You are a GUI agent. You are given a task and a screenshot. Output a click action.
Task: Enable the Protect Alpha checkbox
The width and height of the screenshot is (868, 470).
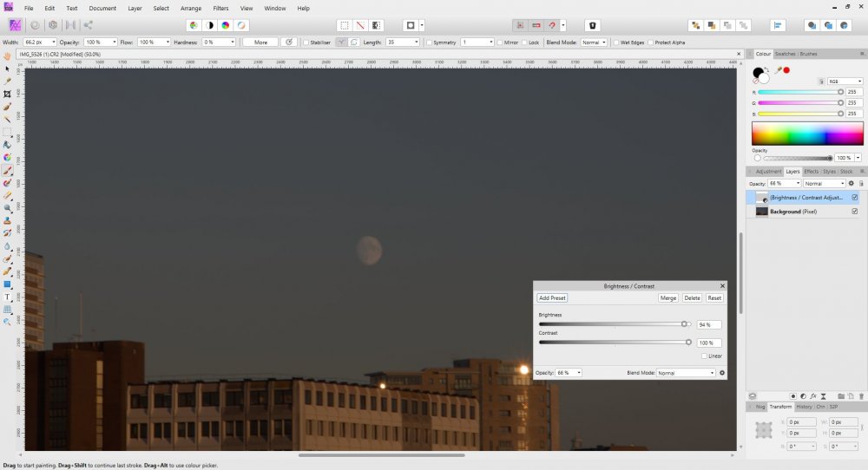tap(650, 42)
